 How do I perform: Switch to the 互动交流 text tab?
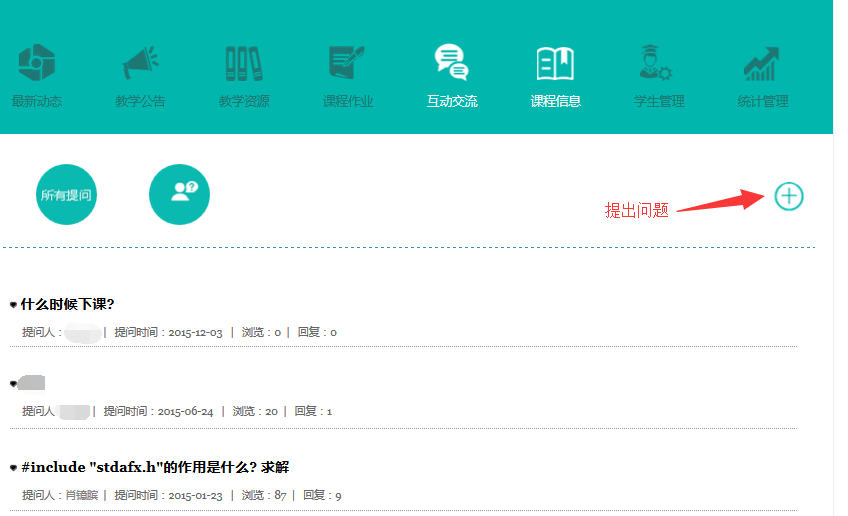[452, 101]
